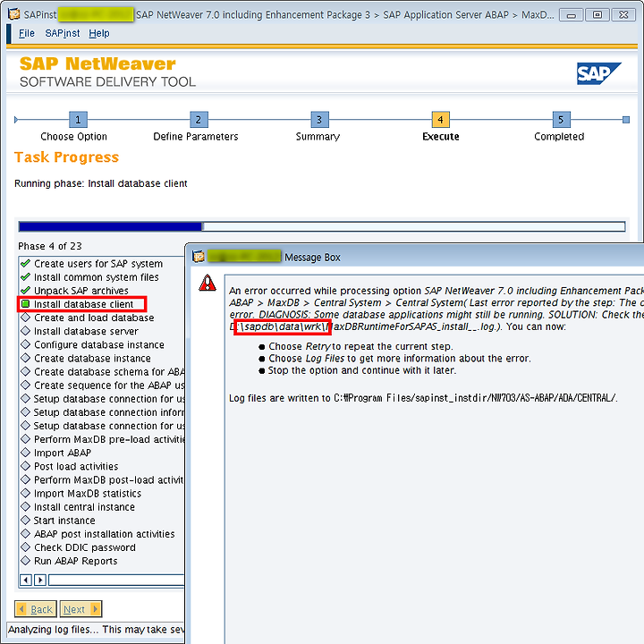Select the Create and load database phase text

pyautogui.click(x=94, y=318)
